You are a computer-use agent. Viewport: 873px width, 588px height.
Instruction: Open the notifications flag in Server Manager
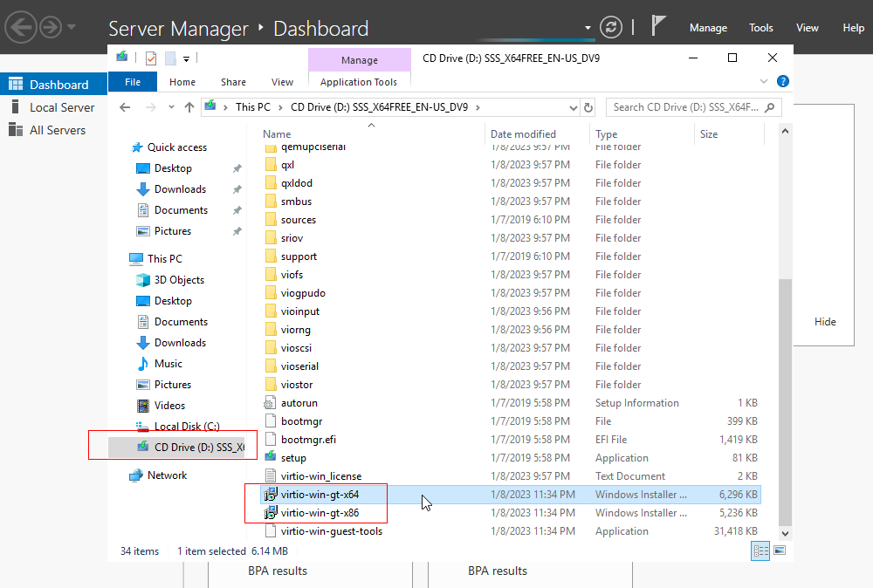tap(658, 26)
